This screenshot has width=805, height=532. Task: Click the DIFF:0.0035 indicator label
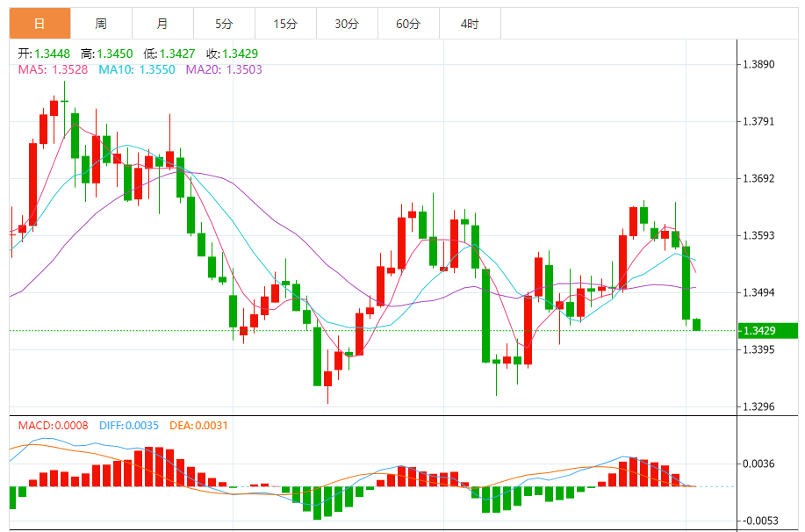[129, 426]
